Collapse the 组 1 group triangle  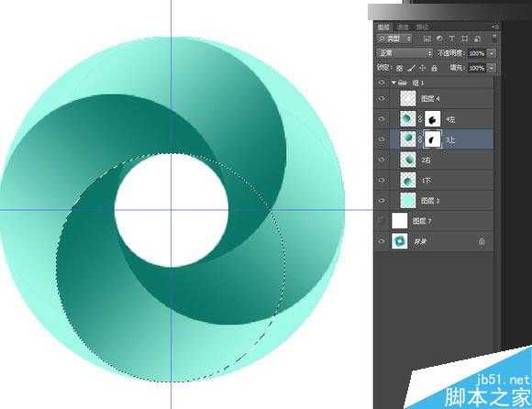coord(393,83)
